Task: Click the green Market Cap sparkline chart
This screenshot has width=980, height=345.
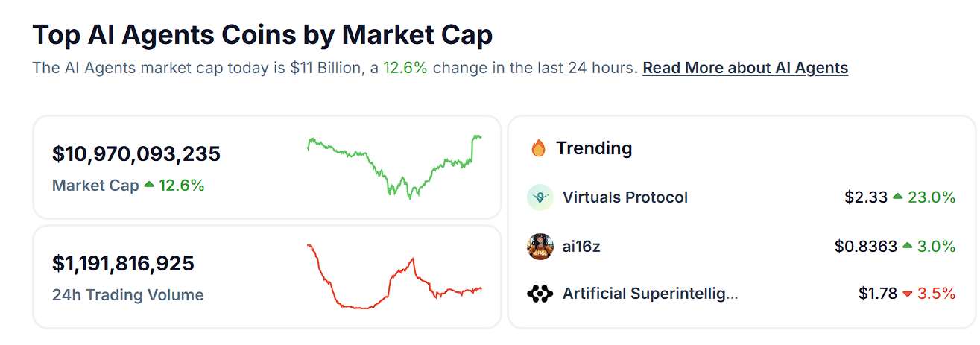Action: coord(394,166)
